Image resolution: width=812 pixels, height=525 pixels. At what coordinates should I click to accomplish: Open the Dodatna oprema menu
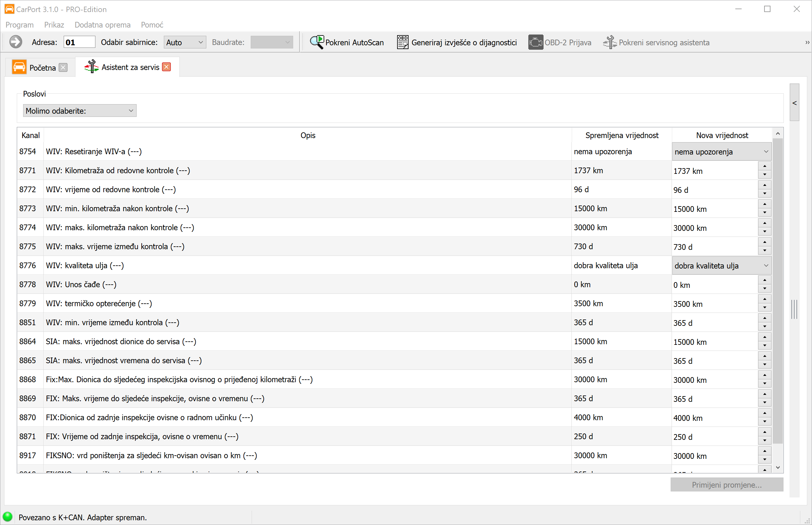102,25
